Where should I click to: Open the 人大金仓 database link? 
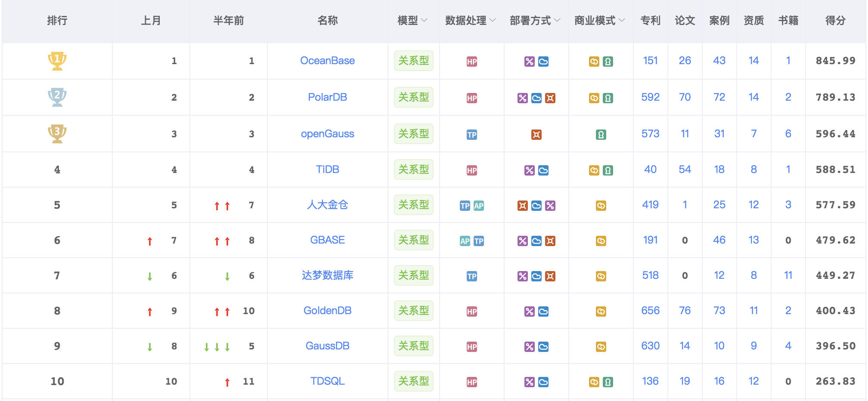pos(328,205)
